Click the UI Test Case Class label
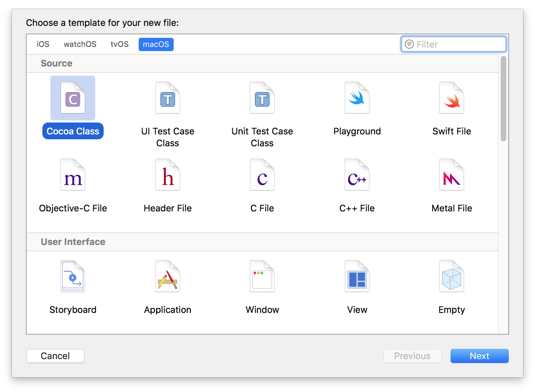This screenshot has width=535, height=392. click(x=168, y=137)
